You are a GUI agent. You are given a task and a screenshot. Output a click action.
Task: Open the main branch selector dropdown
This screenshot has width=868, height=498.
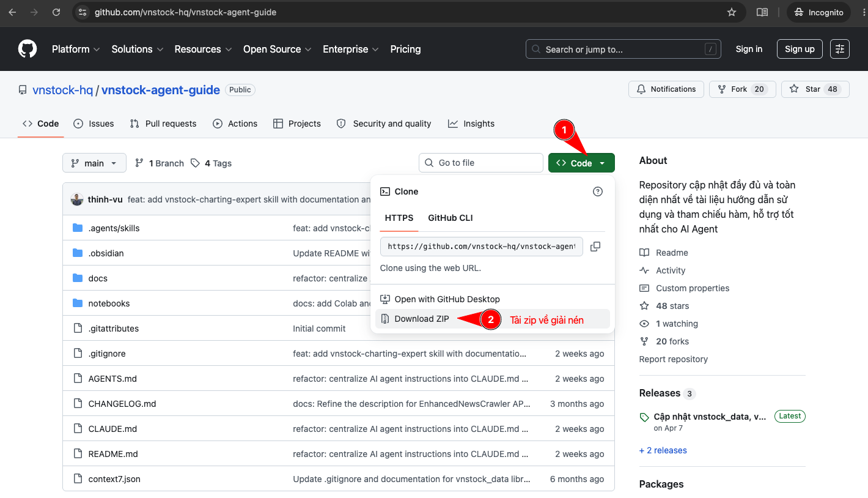94,163
